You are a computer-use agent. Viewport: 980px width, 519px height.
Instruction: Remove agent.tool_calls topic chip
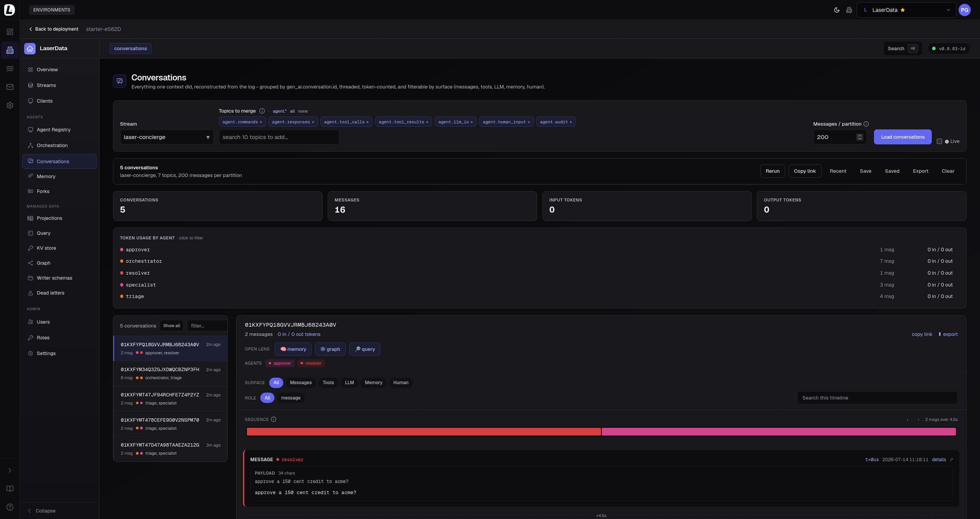coord(367,122)
